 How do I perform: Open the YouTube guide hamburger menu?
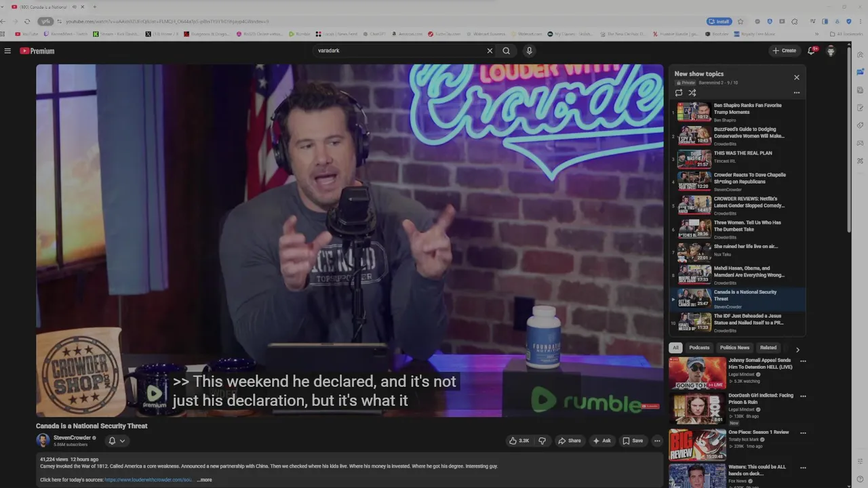(x=7, y=51)
